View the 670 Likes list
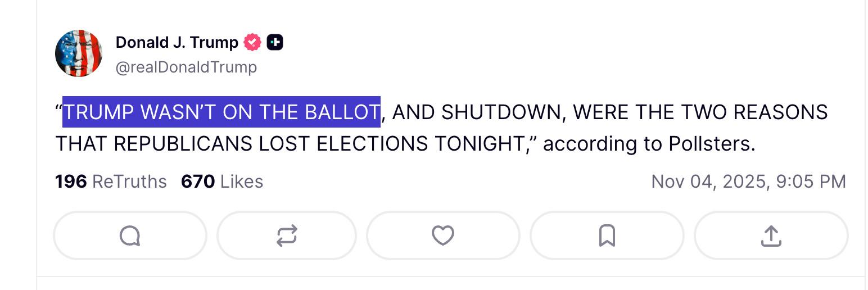The image size is (868, 290). 221,182
